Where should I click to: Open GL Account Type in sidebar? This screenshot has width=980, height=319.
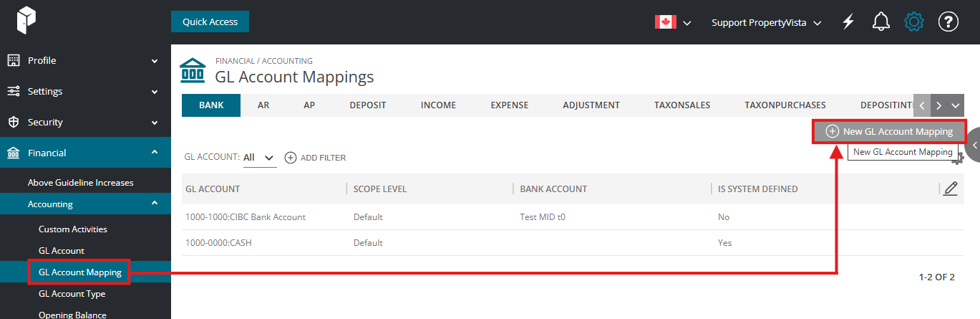72,294
